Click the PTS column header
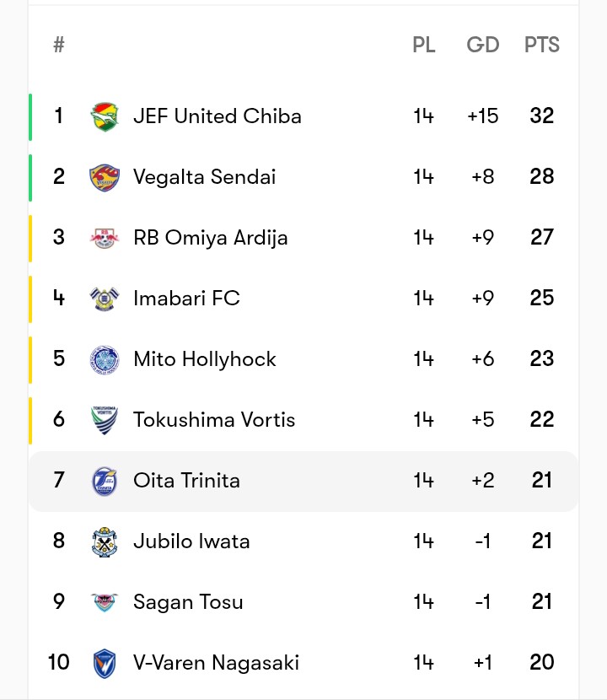 (542, 45)
